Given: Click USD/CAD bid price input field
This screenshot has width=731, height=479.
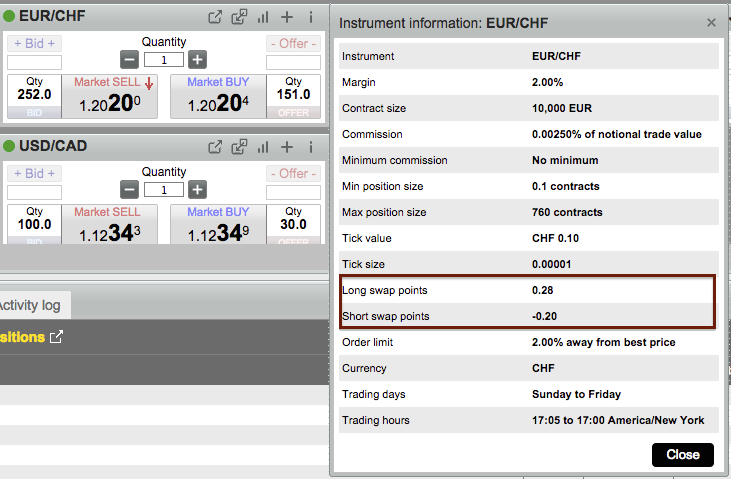Looking at the screenshot, I should pyautogui.click(x=34, y=192).
